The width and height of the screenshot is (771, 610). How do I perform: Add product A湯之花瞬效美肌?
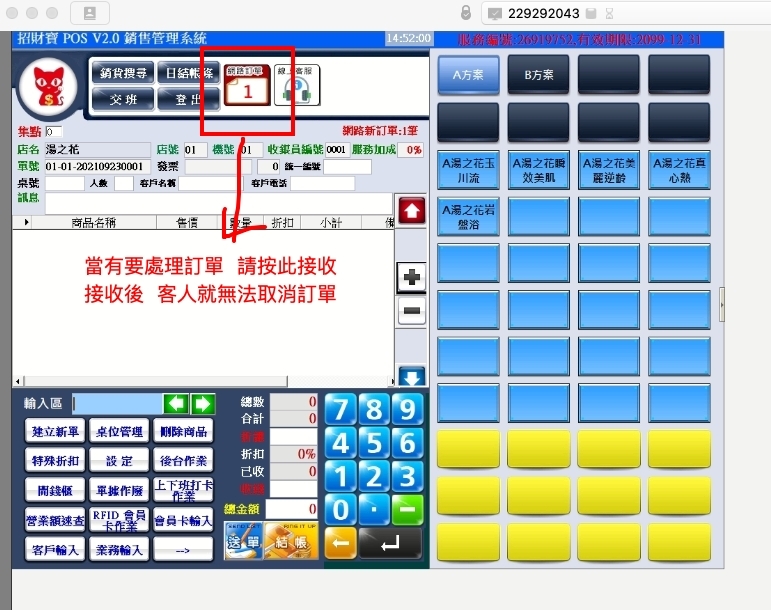tap(538, 170)
